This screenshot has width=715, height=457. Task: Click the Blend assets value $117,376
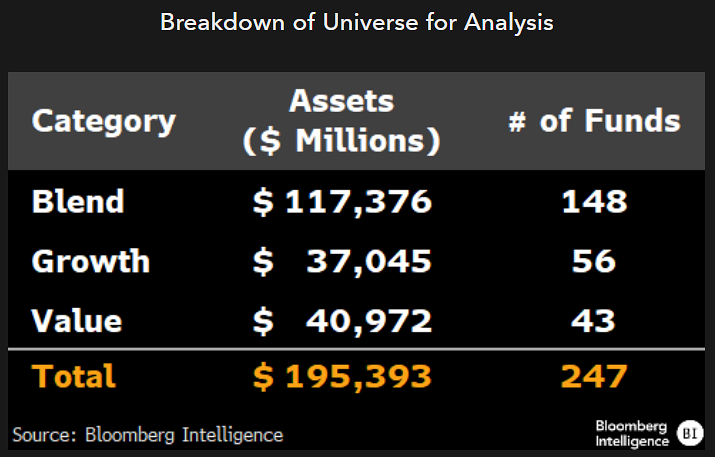pyautogui.click(x=342, y=202)
